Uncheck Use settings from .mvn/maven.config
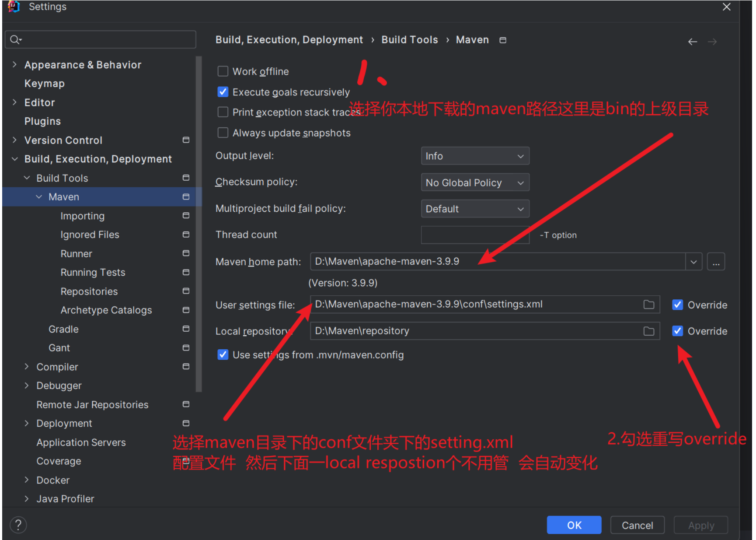 (223, 354)
